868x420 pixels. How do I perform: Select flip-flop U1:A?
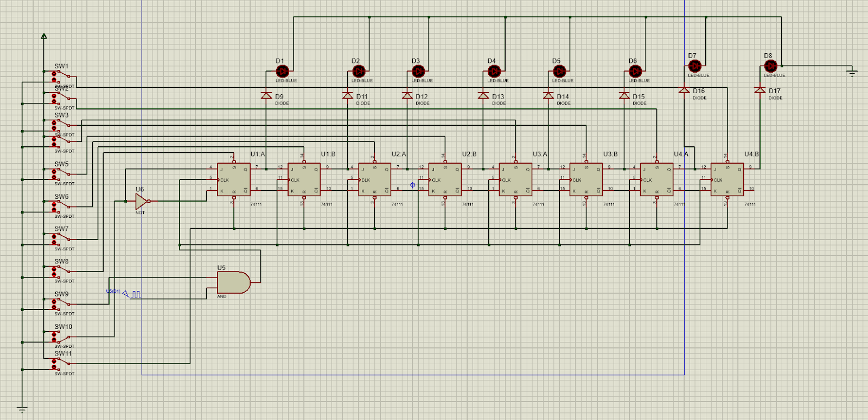coord(234,179)
